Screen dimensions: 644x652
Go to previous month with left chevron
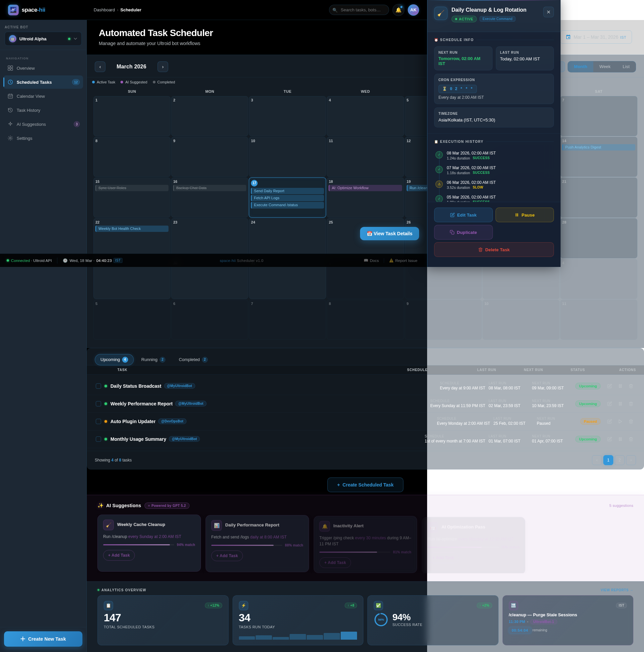[100, 66]
